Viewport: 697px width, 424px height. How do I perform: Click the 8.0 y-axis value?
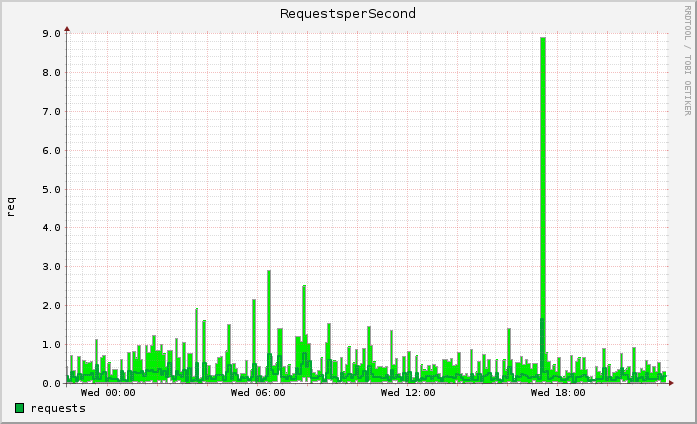tap(52, 73)
